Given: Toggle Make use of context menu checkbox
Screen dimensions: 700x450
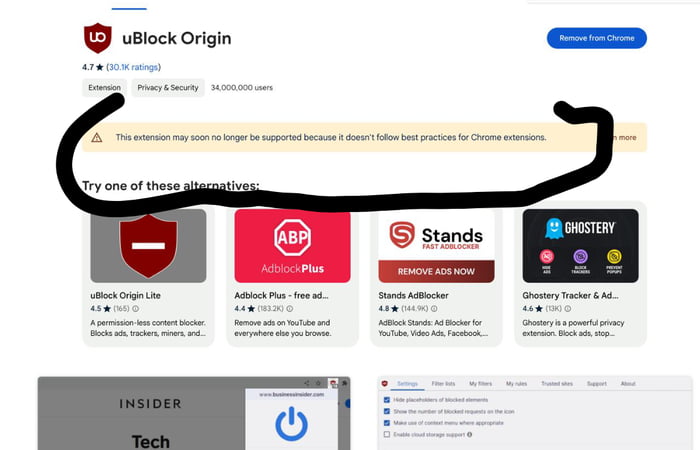Looking at the screenshot, I should (387, 423).
